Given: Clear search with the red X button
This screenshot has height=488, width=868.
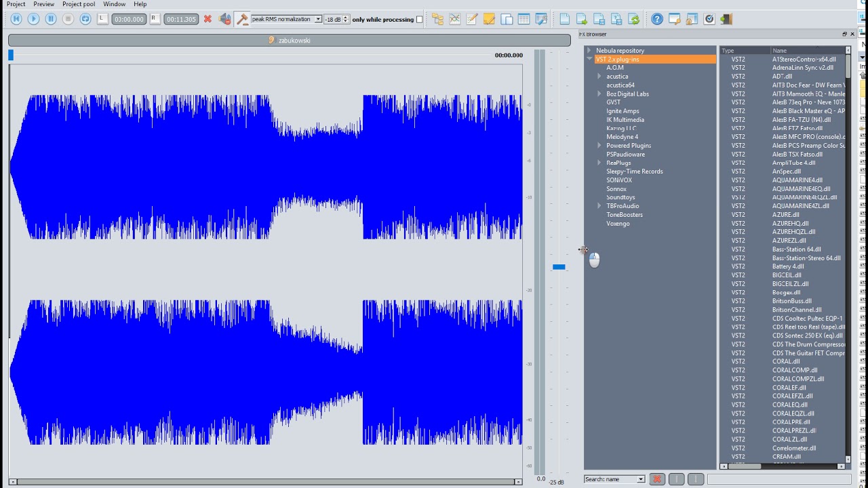Looking at the screenshot, I should (x=656, y=479).
